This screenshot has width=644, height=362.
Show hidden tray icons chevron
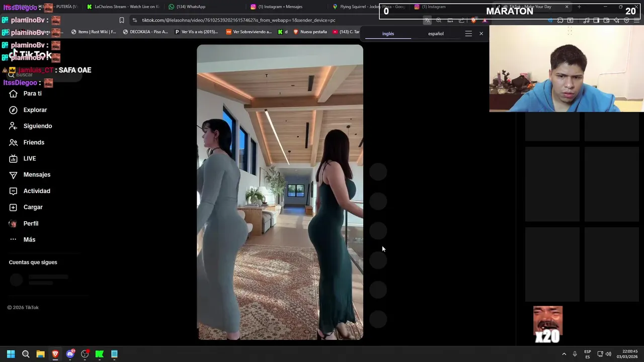pyautogui.click(x=563, y=354)
